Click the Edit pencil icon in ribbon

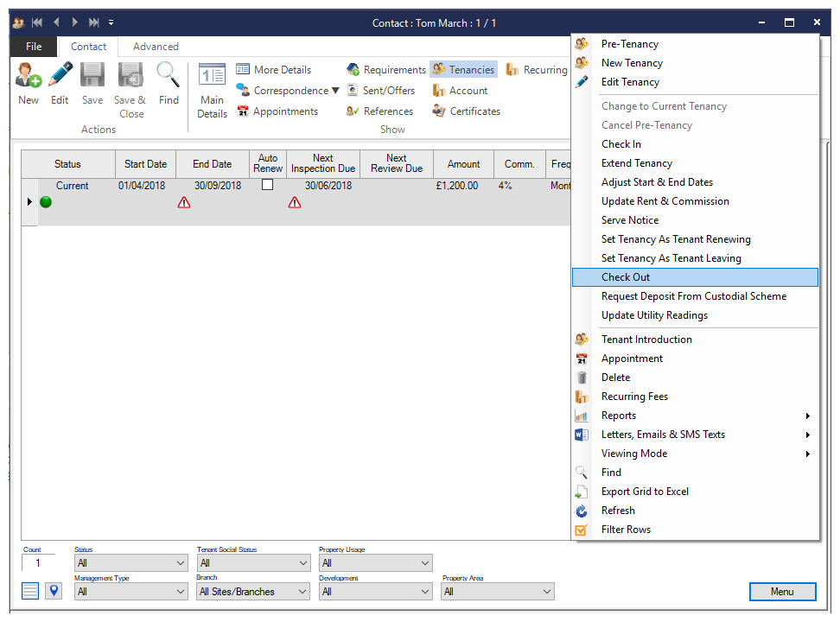click(60, 76)
